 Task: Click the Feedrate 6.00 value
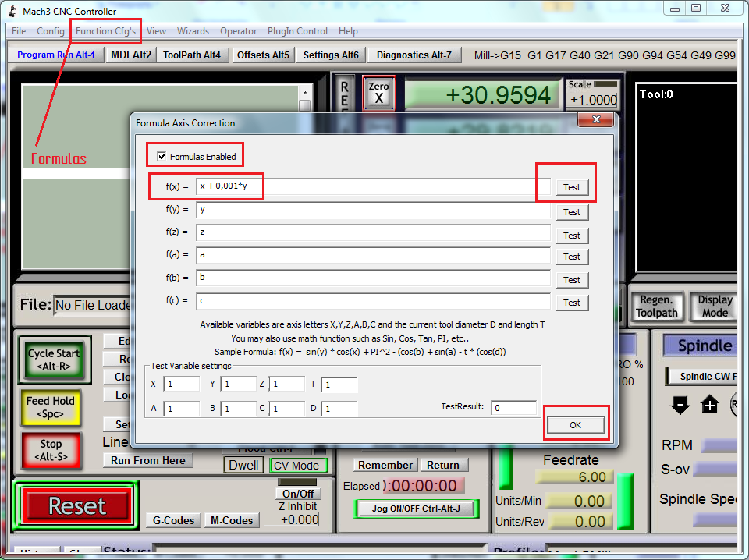click(573, 477)
